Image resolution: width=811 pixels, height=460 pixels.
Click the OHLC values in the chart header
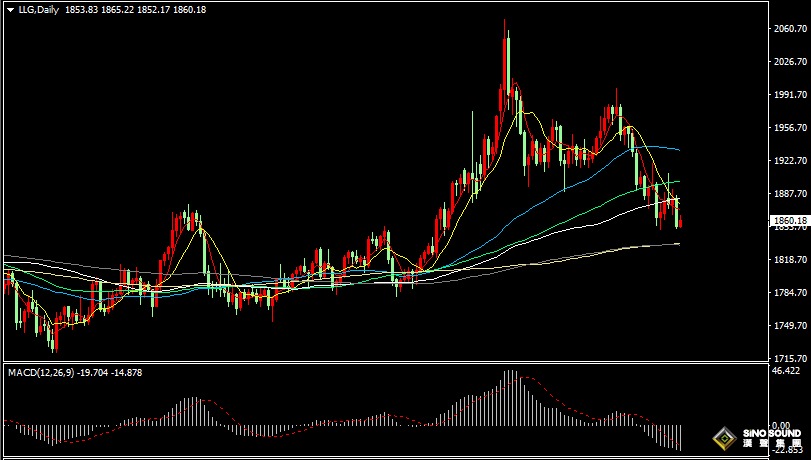(x=136, y=9)
